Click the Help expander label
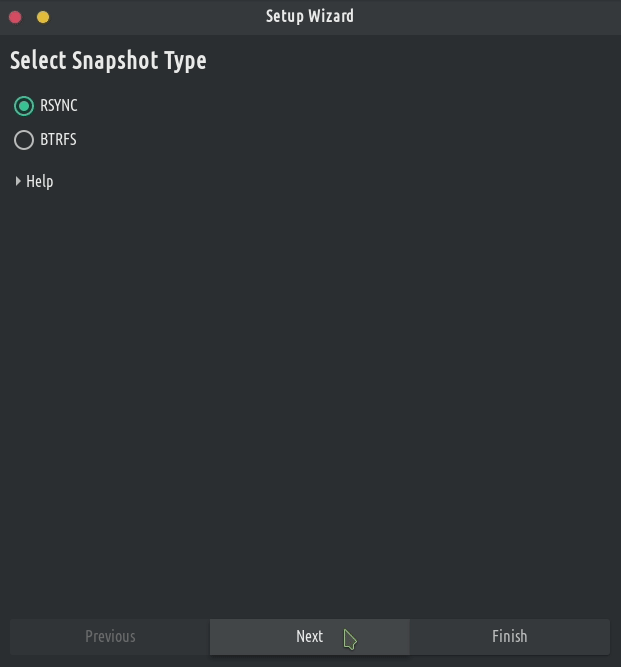This screenshot has height=667, width=621. tap(40, 181)
